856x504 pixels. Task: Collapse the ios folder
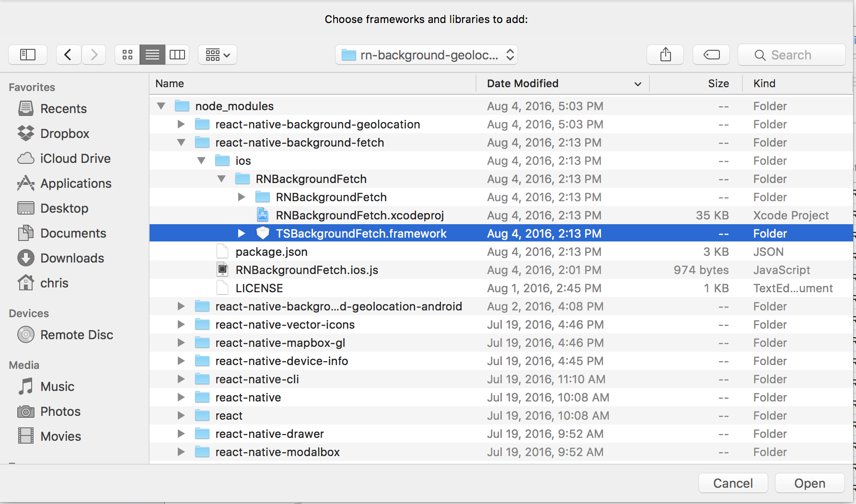[201, 160]
